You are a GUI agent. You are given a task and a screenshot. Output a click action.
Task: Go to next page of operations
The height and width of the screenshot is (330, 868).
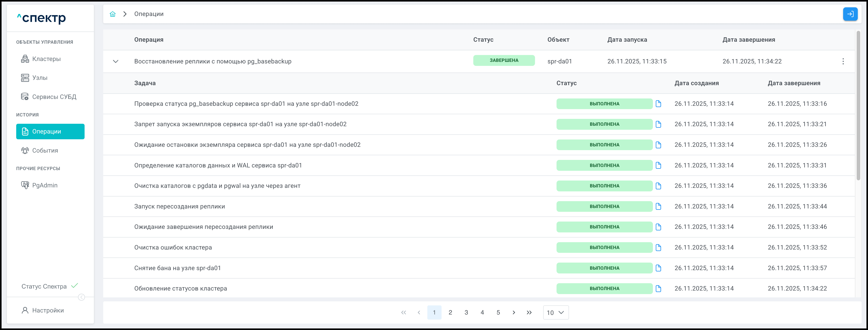click(x=513, y=312)
